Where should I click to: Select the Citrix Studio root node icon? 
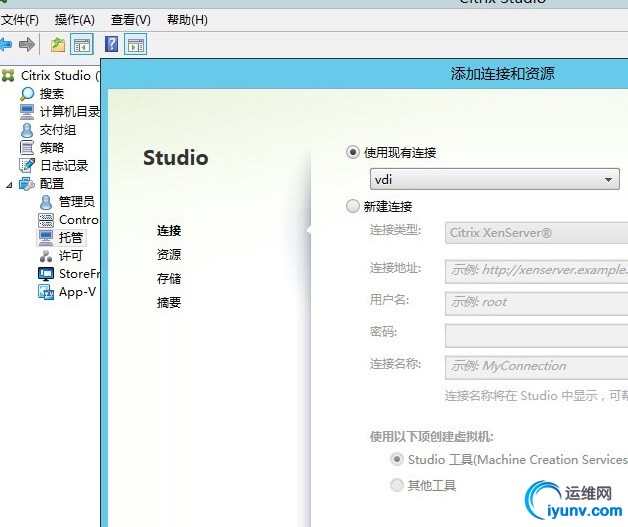[x=8, y=75]
